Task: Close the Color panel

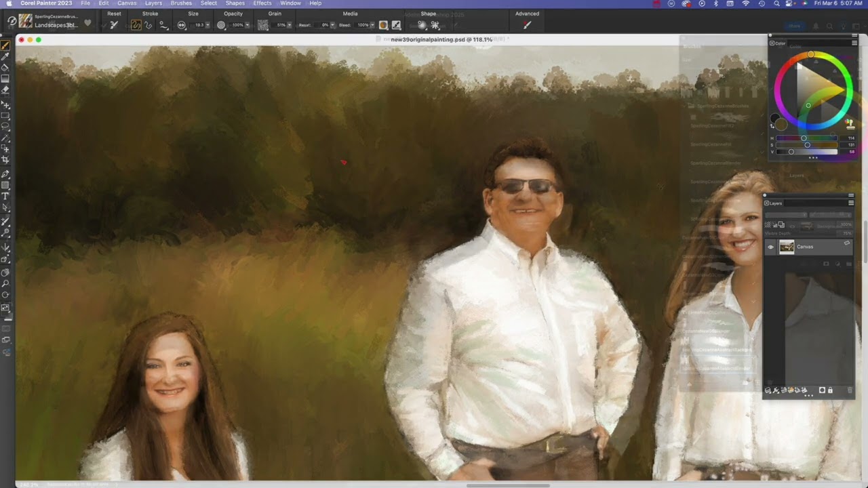Action: (x=772, y=43)
